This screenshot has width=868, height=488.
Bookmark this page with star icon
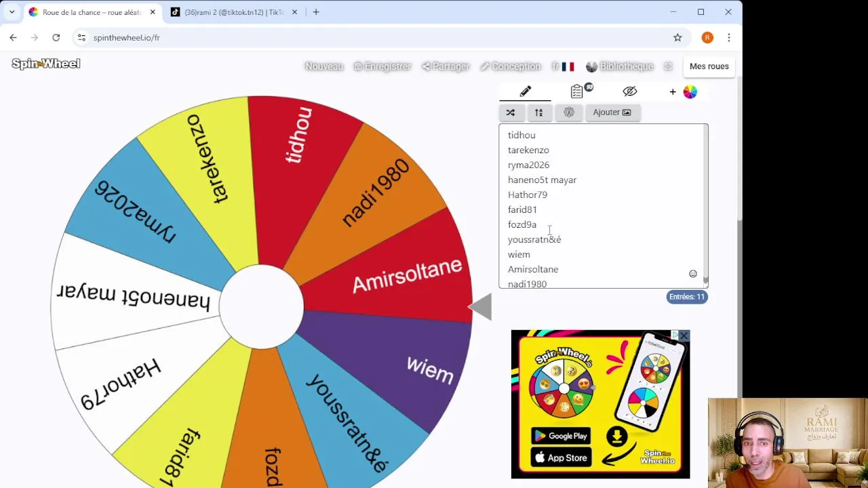pos(677,37)
